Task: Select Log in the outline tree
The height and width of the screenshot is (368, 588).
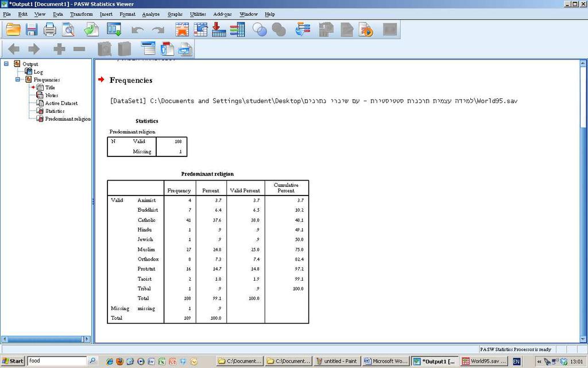Action: tap(38, 72)
